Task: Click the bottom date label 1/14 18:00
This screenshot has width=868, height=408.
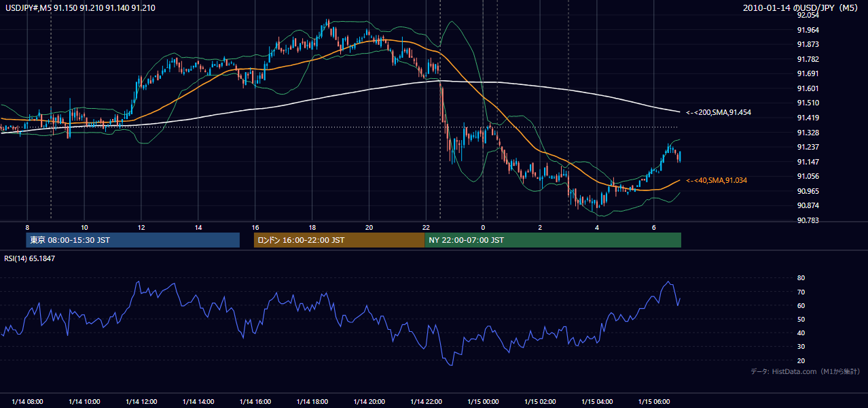Action: [x=312, y=402]
